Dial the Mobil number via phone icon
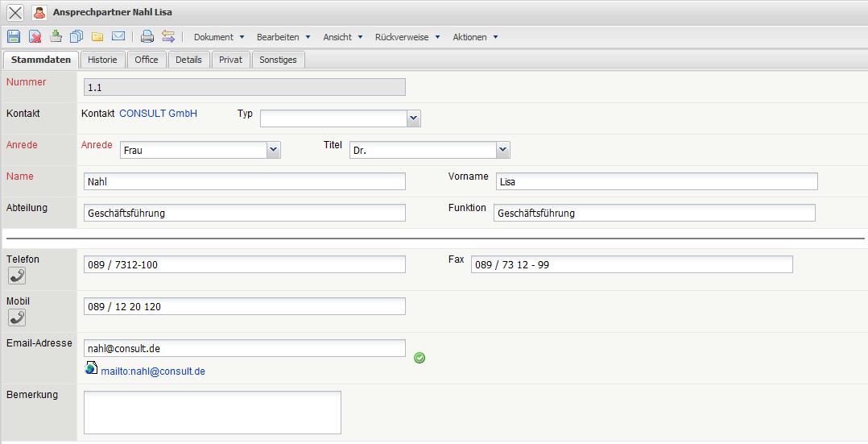The height and width of the screenshot is (444, 868). (x=16, y=317)
